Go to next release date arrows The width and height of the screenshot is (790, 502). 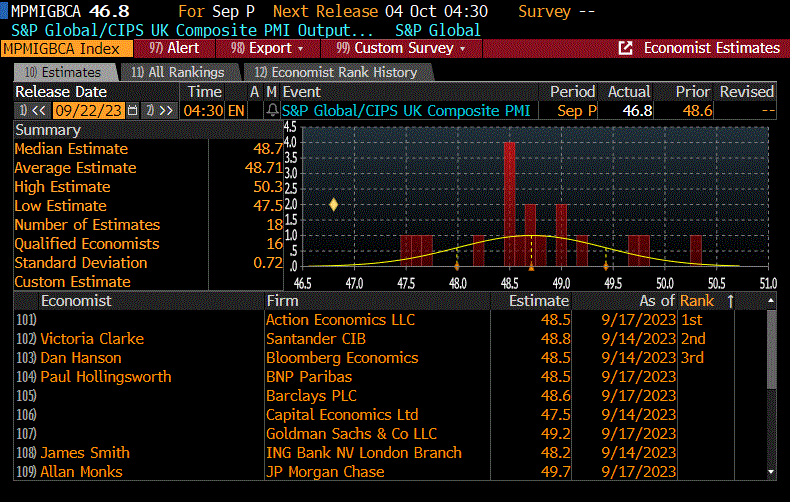tap(161, 110)
